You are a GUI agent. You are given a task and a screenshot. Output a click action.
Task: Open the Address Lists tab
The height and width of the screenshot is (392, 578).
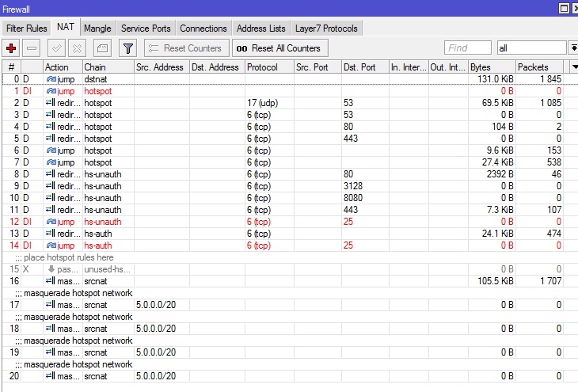[261, 29]
